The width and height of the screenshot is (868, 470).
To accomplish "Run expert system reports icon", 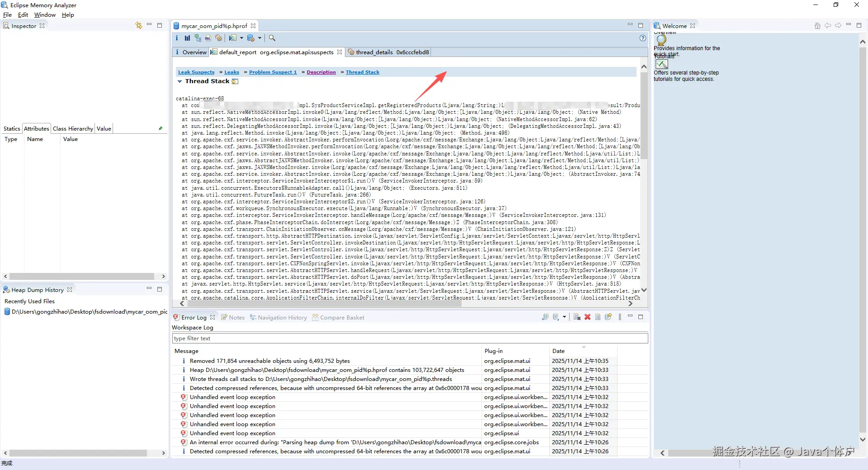I will (233, 38).
